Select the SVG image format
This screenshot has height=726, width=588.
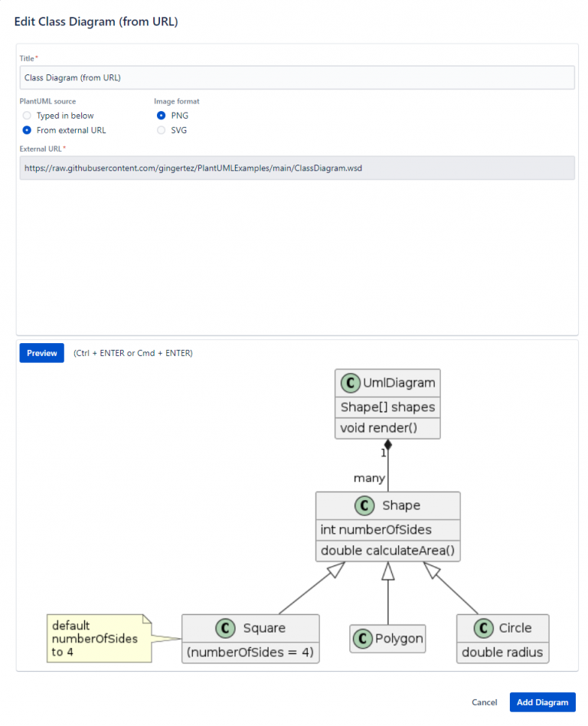pyautogui.click(x=160, y=130)
